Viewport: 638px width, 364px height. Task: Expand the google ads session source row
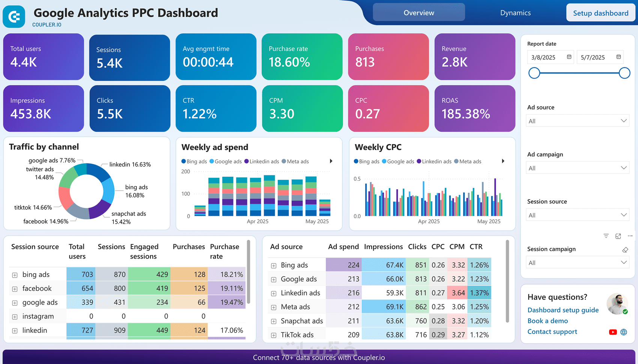click(15, 303)
